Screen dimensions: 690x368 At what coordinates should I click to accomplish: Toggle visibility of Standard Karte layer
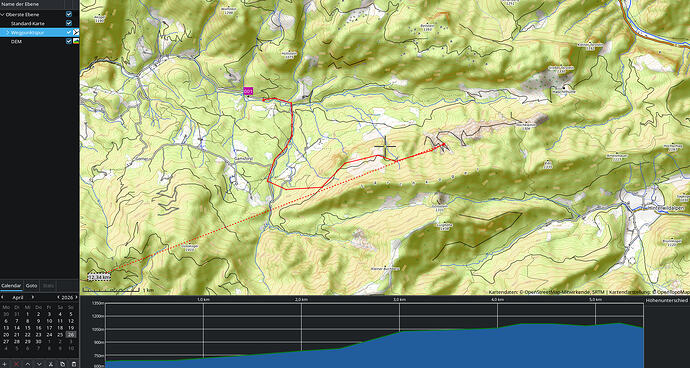[x=69, y=23]
